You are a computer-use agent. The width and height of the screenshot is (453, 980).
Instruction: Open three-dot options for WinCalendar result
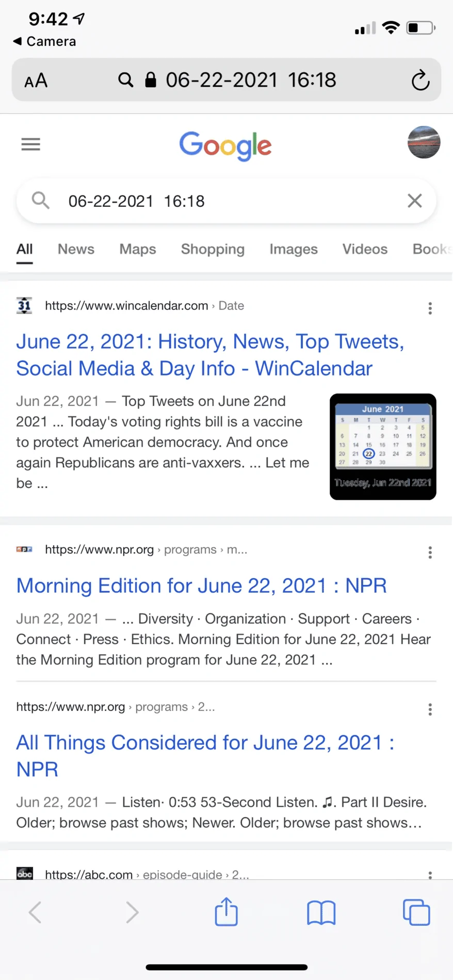430,308
